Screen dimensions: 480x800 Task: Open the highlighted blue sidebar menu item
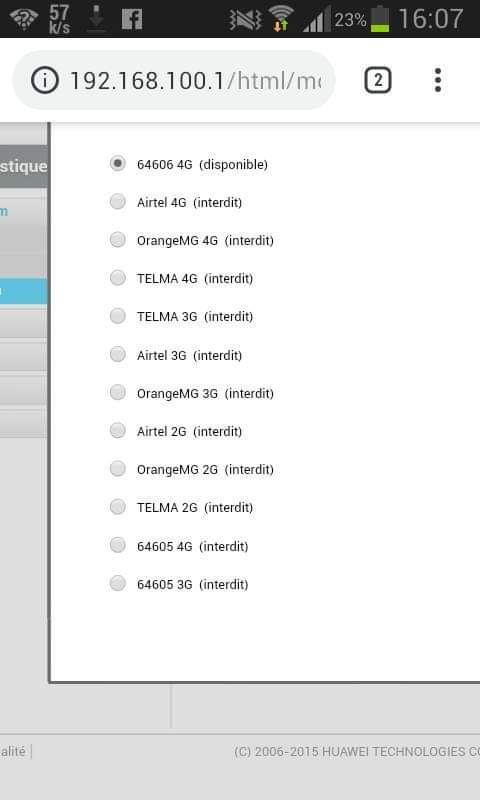[23, 291]
